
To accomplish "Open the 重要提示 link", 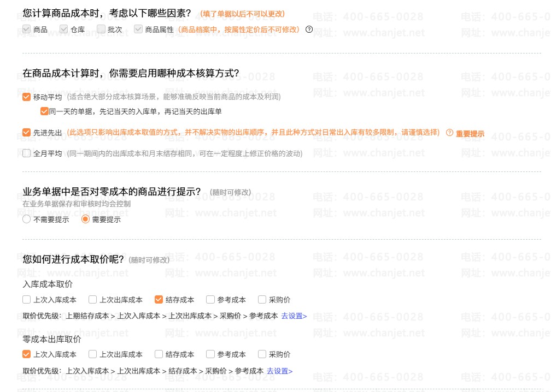I will tap(470, 133).
